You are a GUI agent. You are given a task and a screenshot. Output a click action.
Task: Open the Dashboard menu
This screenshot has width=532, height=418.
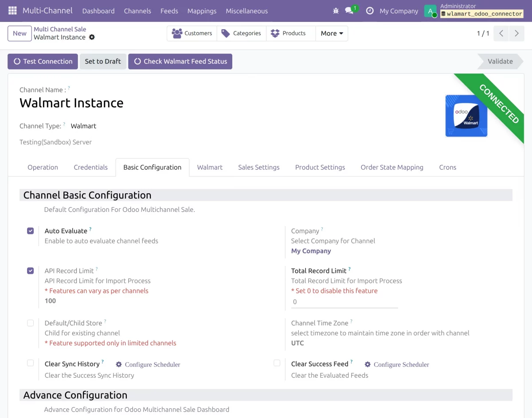tap(98, 11)
